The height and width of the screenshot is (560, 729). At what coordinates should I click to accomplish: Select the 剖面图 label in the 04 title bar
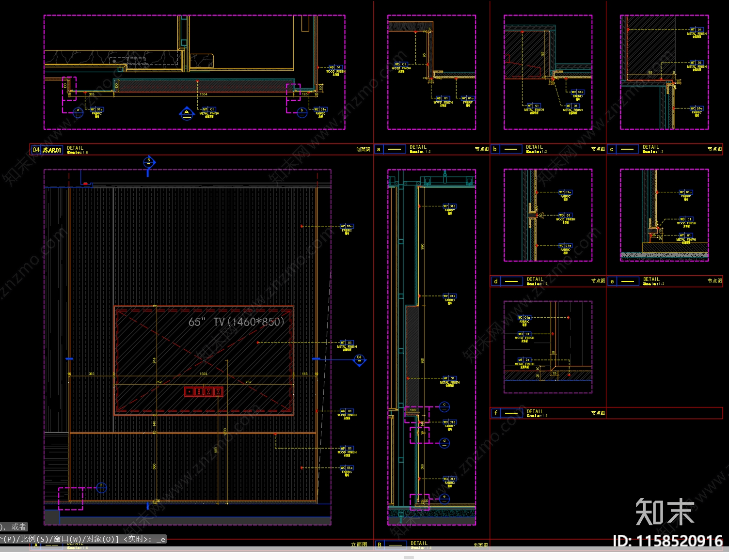pos(363,150)
